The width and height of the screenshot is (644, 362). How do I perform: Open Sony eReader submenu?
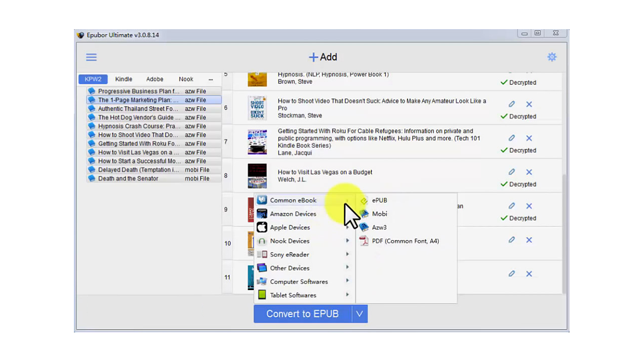[x=305, y=254]
